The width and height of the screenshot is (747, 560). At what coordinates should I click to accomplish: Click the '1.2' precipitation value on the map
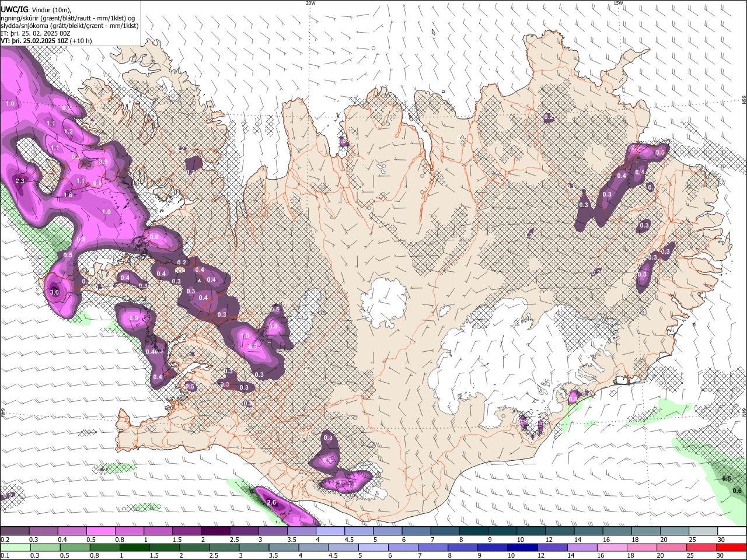[x=68, y=132]
